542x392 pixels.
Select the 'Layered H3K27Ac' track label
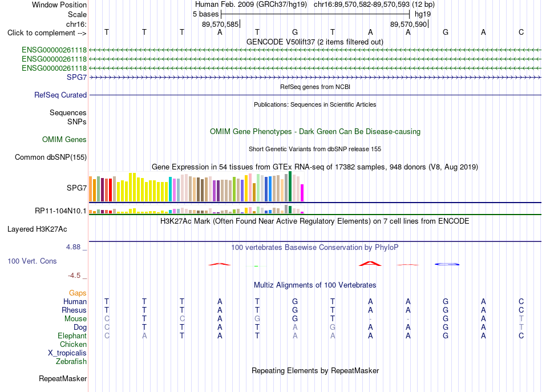(37, 229)
